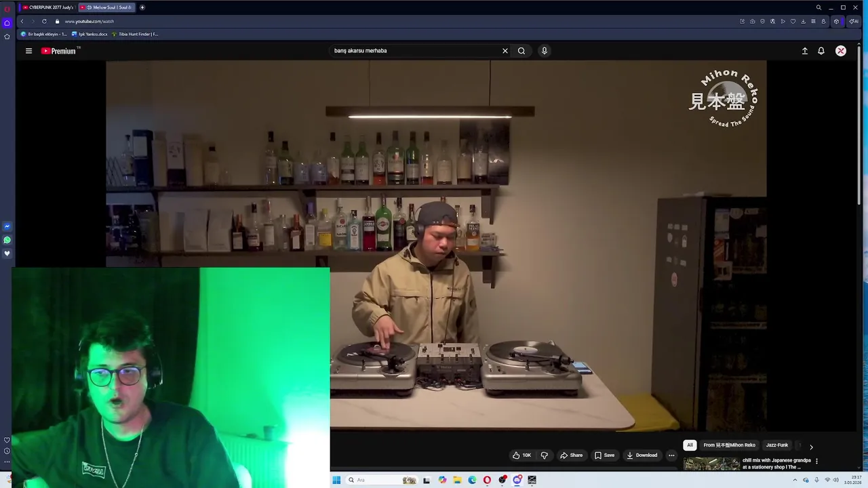Focus the YouTube search field
868x488 pixels.
click(x=414, y=51)
